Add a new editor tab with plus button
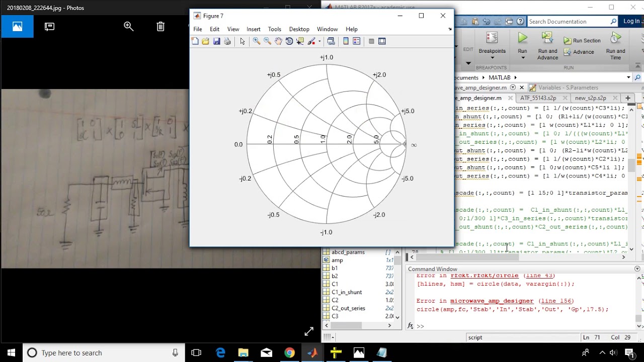The width and height of the screenshot is (644, 362). click(x=627, y=98)
